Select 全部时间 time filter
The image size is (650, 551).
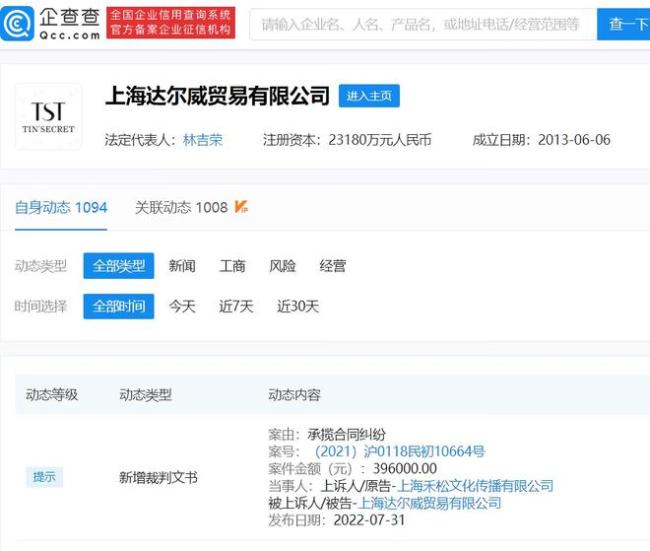(x=118, y=306)
